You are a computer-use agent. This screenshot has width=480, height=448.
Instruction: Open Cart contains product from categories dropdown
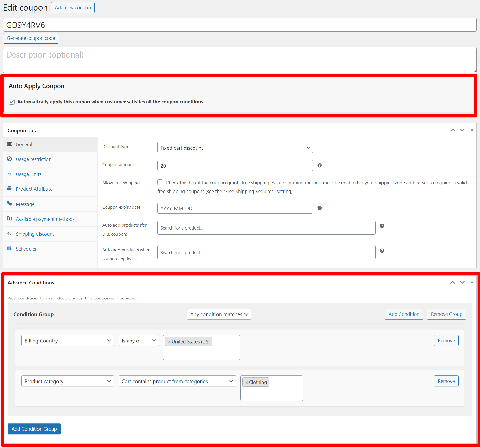(177, 381)
